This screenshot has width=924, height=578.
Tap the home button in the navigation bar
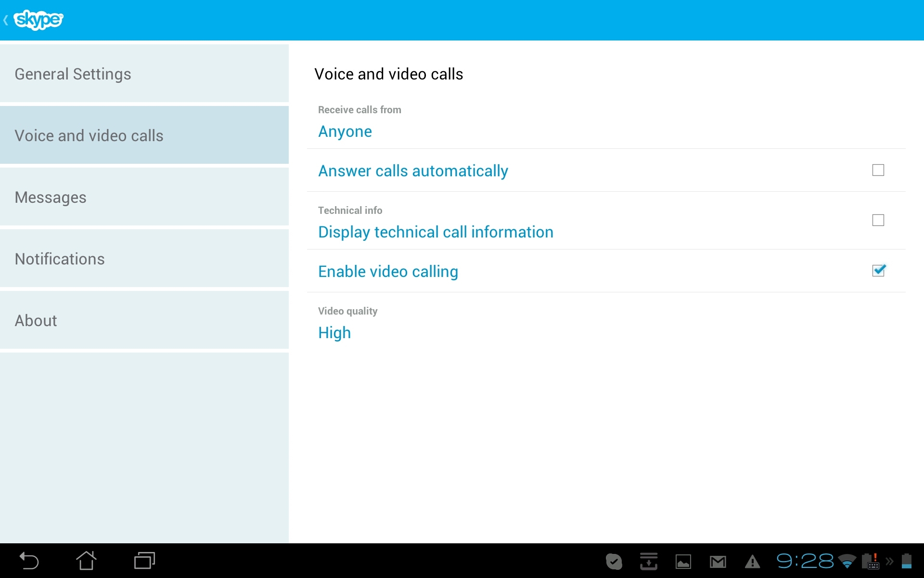tap(87, 561)
